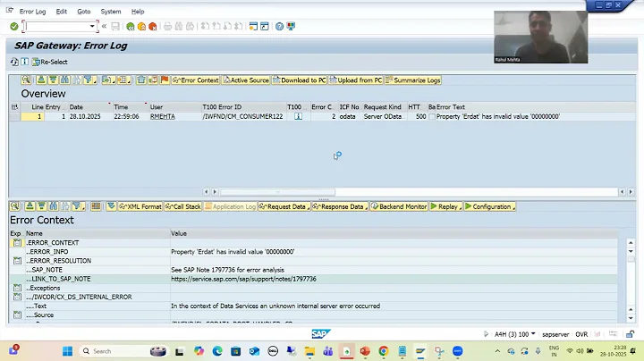Click the lock icon in SAP status bar

(x=630, y=334)
